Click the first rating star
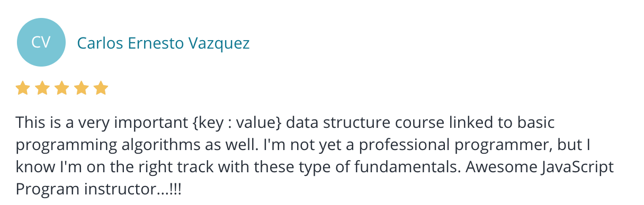 click(x=22, y=88)
